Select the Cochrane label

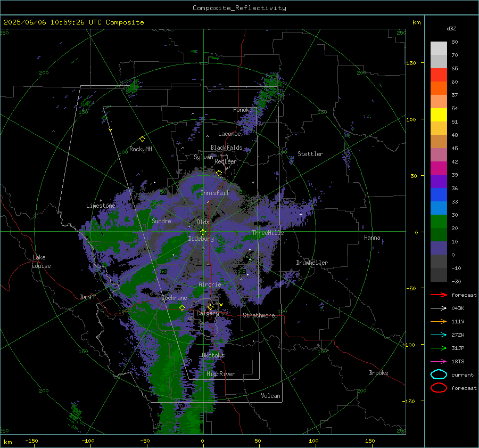(x=174, y=298)
